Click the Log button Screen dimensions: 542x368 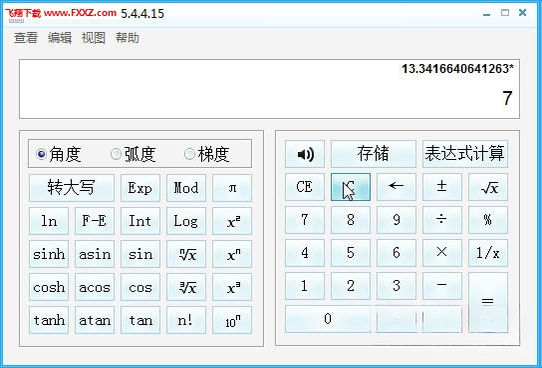pos(186,221)
